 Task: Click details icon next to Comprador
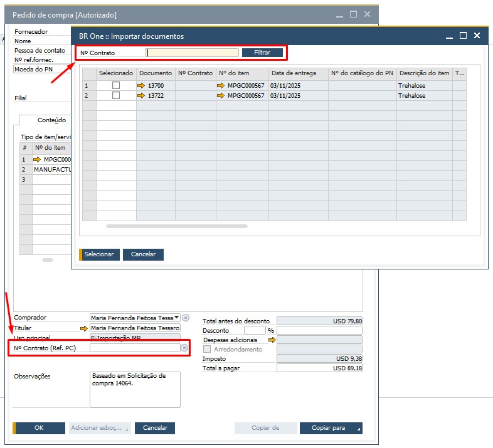186,318
